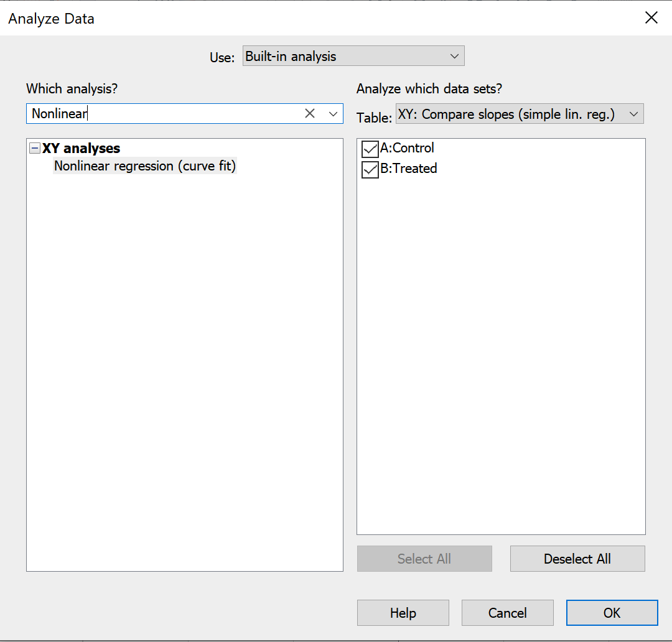Click inside the Nonlinear search text field
Viewport: 672px width, 642px height.
162,113
